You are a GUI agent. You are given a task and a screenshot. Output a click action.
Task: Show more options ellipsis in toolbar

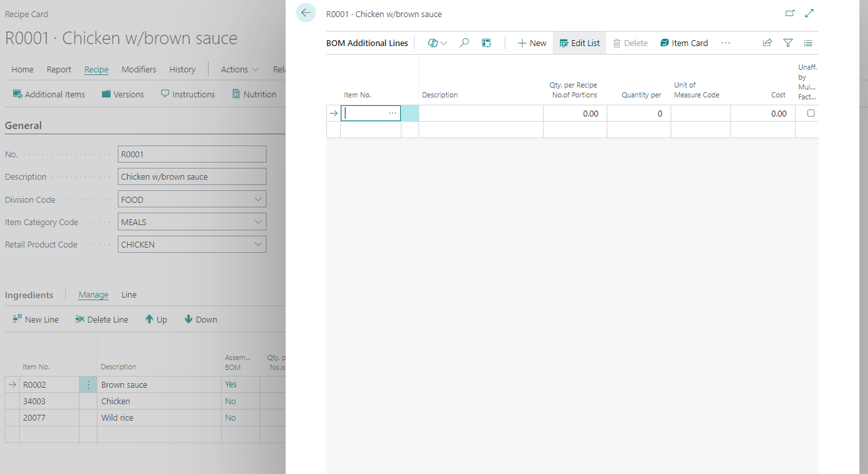click(725, 43)
